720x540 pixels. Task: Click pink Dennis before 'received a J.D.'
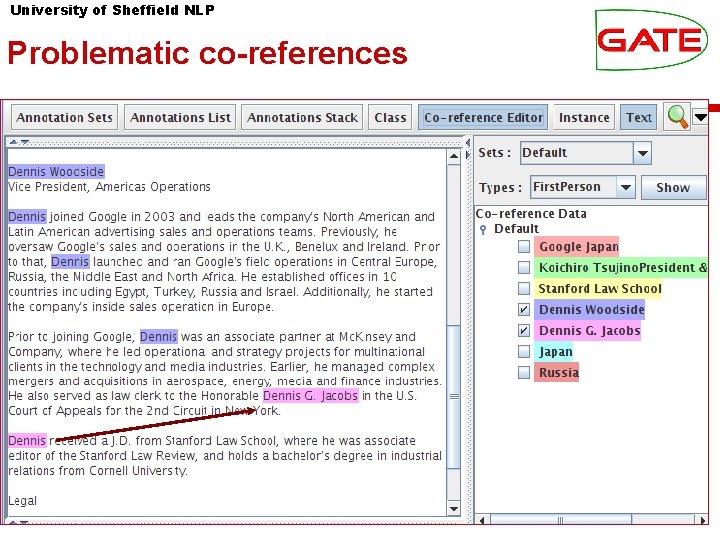tap(27, 440)
